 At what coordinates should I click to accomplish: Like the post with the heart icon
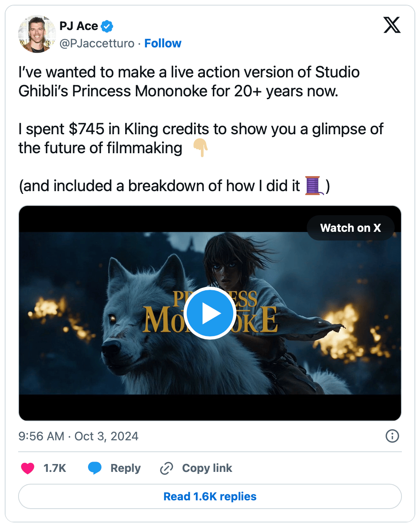tap(28, 468)
